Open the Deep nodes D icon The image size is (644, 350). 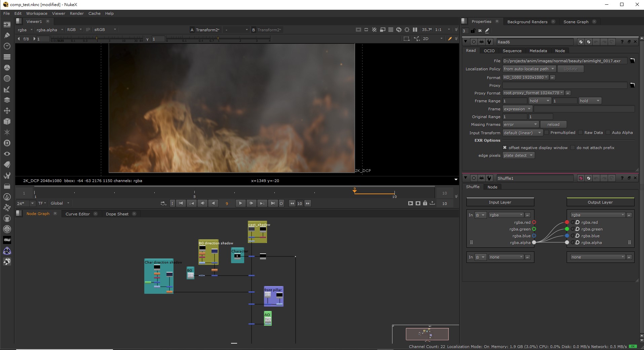(7, 143)
